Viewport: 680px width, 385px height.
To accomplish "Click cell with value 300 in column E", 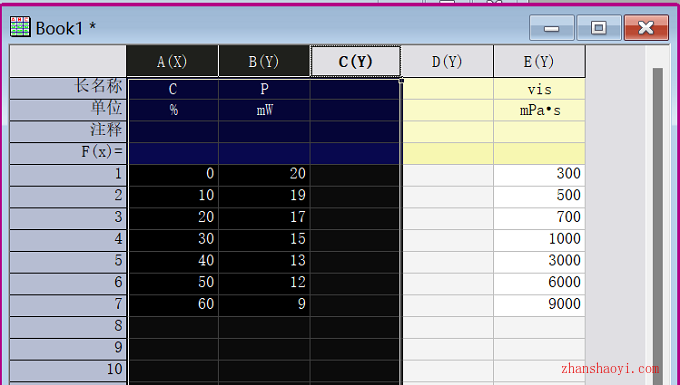I will [539, 175].
